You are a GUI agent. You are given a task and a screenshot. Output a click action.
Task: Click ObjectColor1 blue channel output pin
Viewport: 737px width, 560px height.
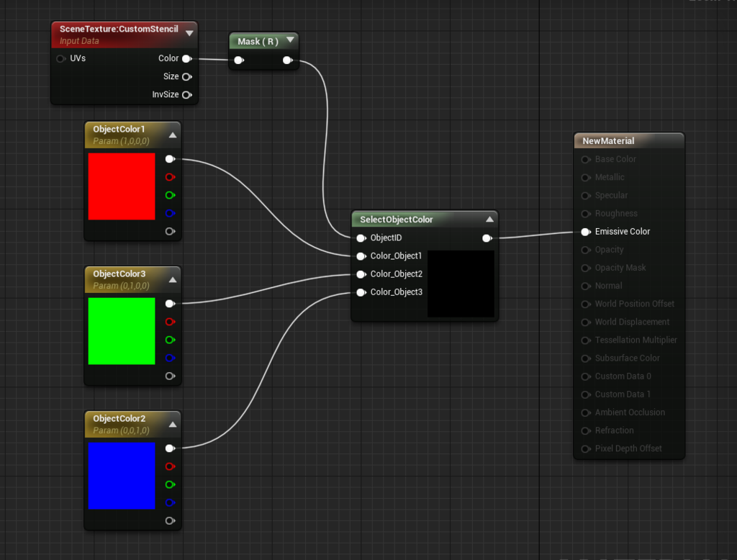click(x=170, y=214)
